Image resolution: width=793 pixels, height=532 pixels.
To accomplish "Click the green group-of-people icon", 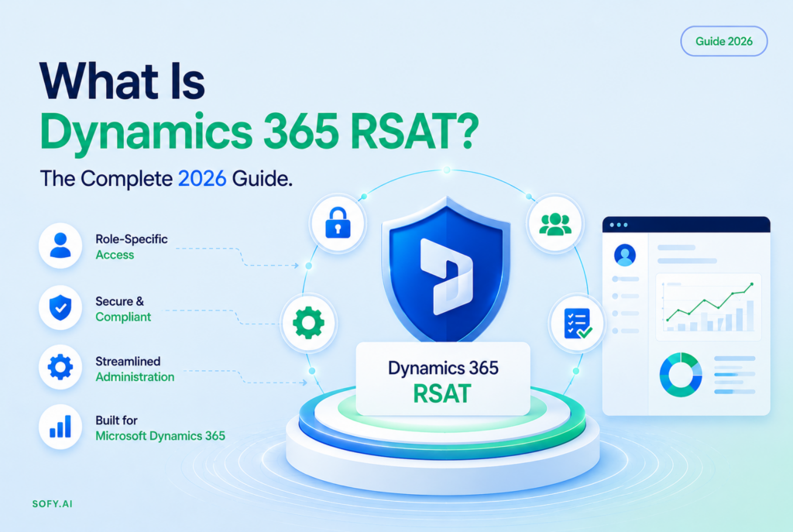I will click(x=554, y=224).
